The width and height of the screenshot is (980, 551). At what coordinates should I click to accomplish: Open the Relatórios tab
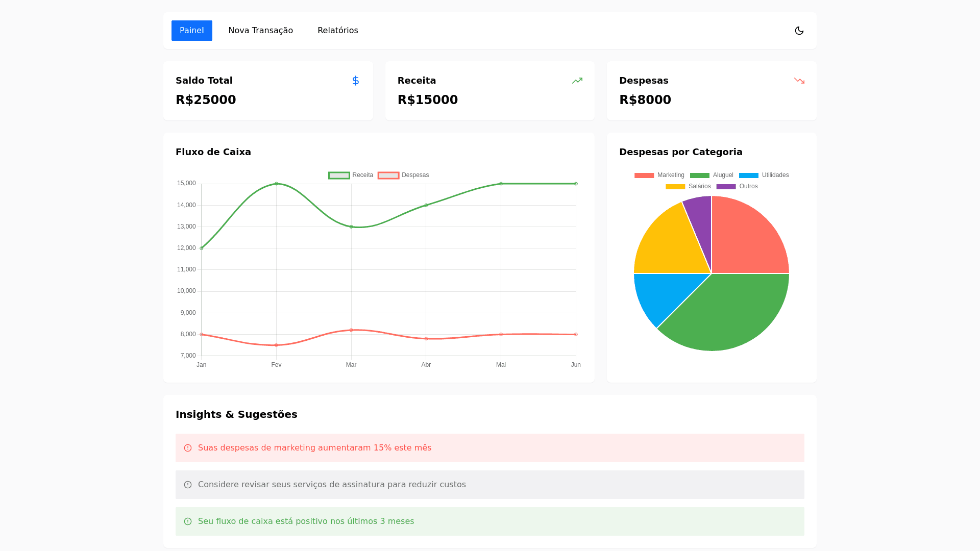pos(337,31)
